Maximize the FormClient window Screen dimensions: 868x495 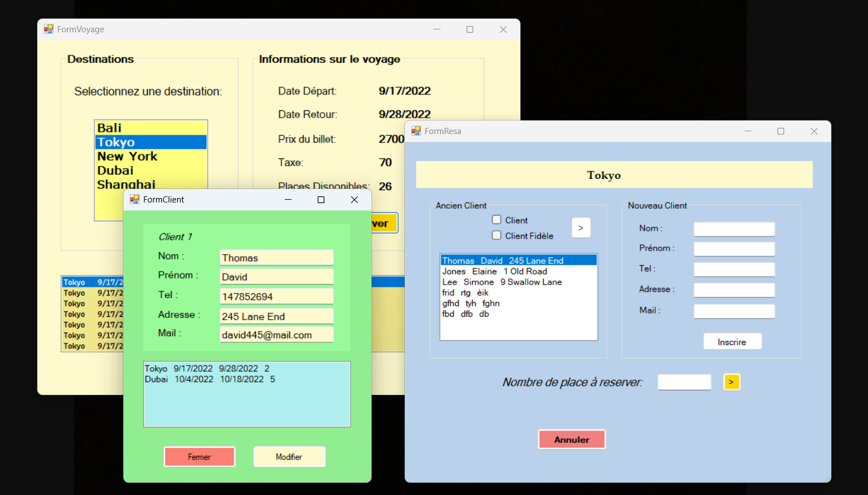point(321,200)
